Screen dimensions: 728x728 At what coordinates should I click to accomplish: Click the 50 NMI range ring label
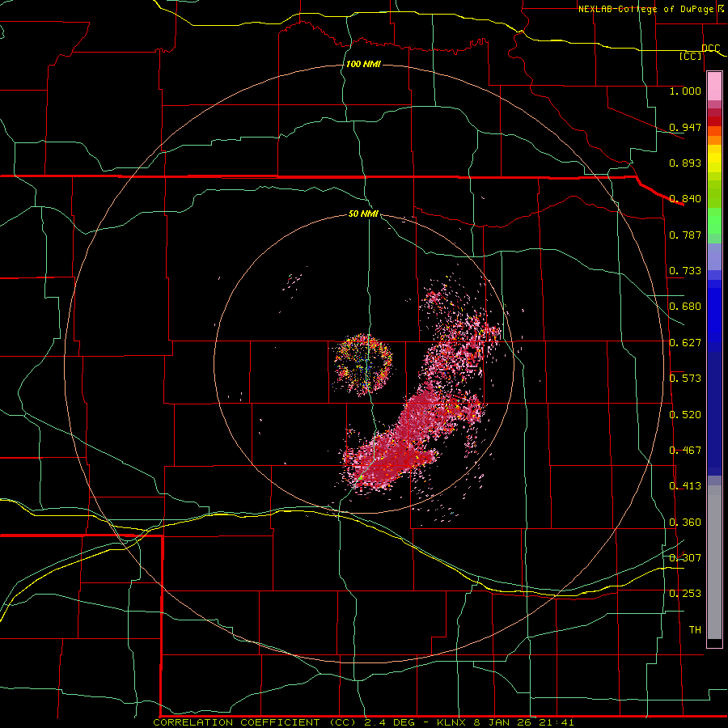tap(363, 214)
